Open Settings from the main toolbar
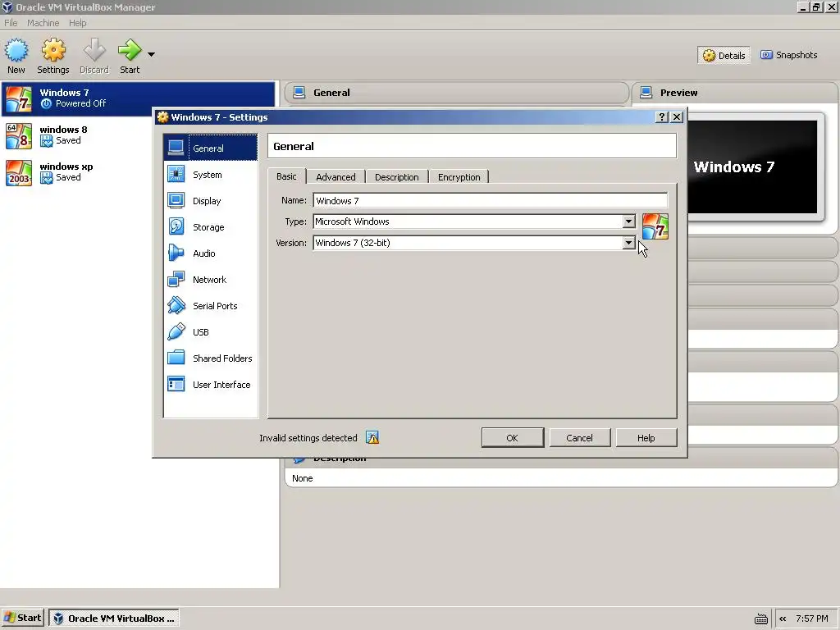 53,56
